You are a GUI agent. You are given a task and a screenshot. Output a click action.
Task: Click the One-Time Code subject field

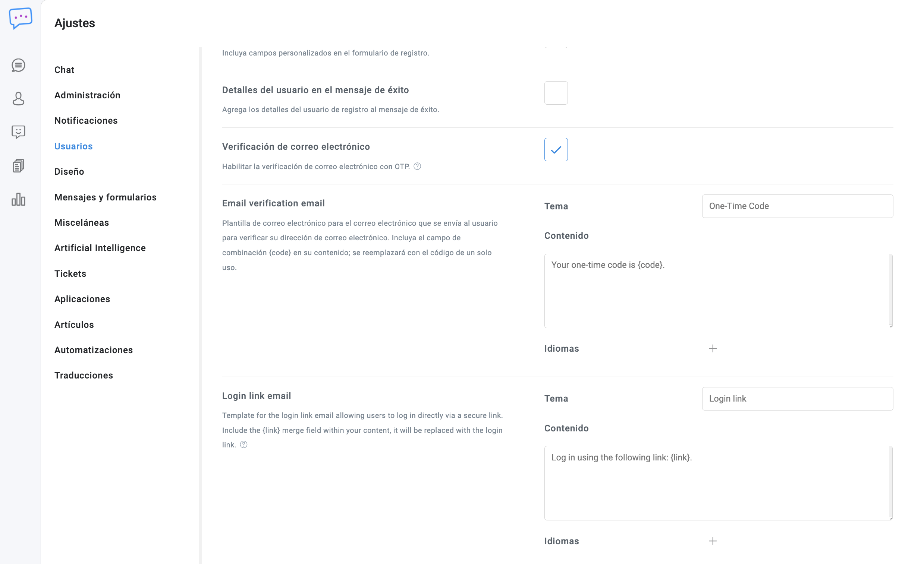[x=797, y=206]
